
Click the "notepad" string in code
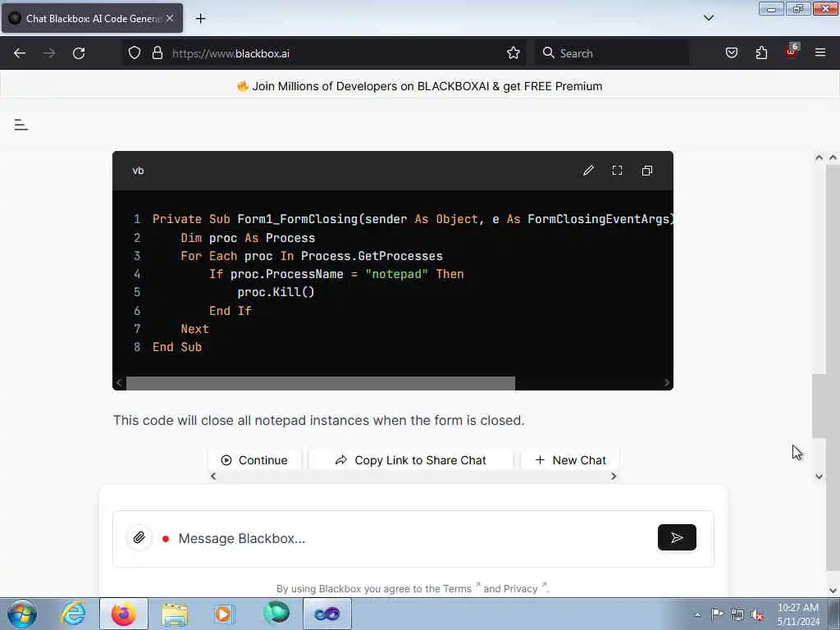tap(396, 274)
